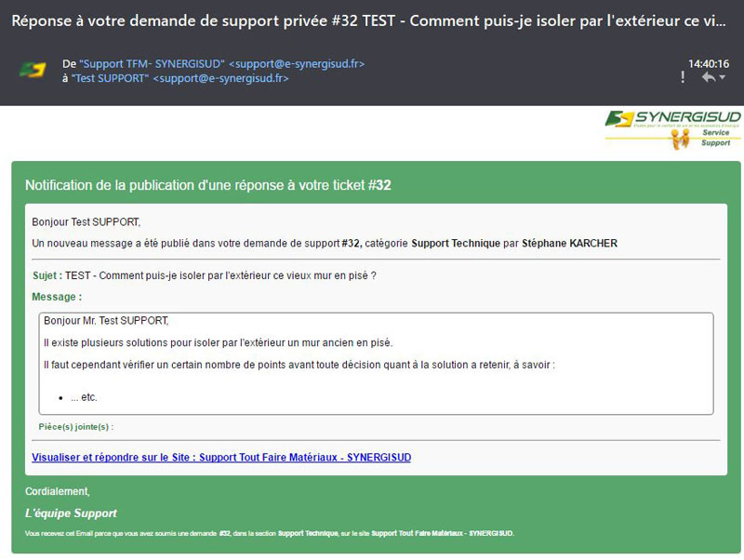Expand the Pièce(s) jointe(s) section
744x560 pixels.
(76, 428)
